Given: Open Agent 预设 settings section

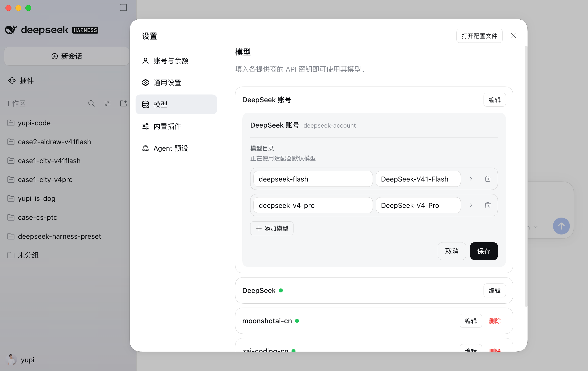Looking at the screenshot, I should click(176, 148).
